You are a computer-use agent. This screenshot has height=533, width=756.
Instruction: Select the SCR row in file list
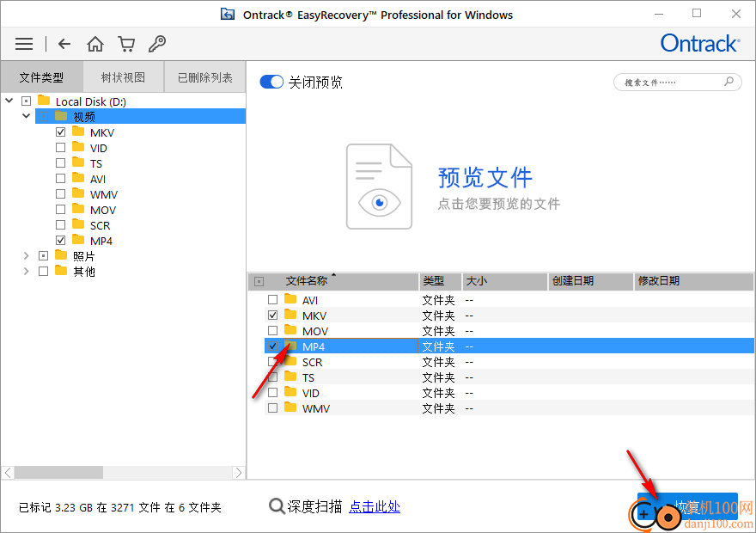point(509,362)
